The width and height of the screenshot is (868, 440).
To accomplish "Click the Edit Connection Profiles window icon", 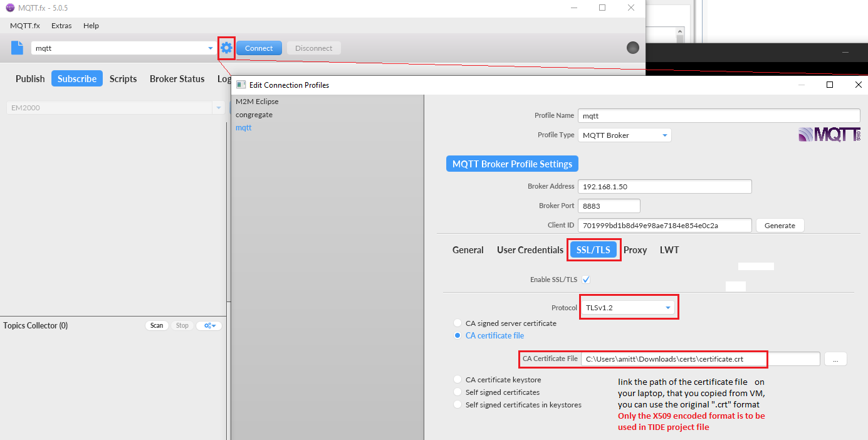I will point(241,85).
